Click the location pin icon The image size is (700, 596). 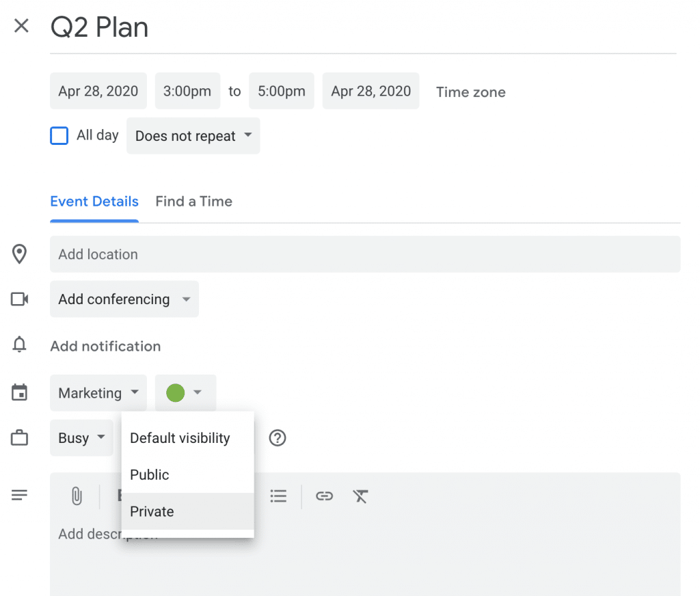click(20, 254)
